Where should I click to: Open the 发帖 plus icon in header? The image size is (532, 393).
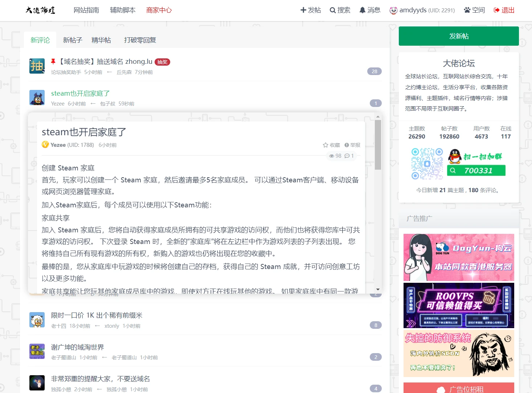(x=303, y=10)
